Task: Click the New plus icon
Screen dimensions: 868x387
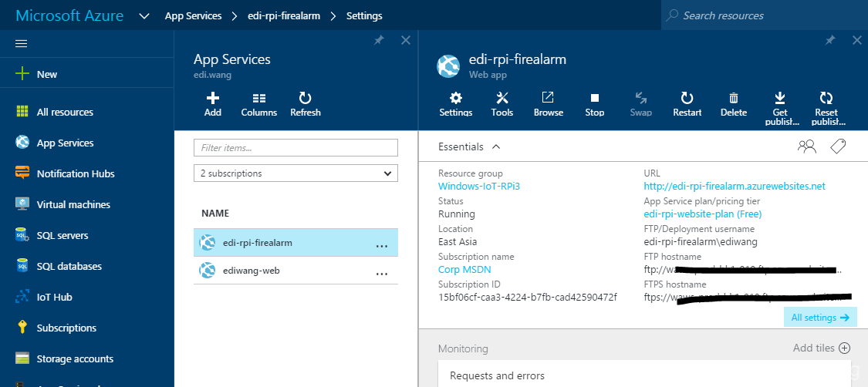Action: point(22,74)
